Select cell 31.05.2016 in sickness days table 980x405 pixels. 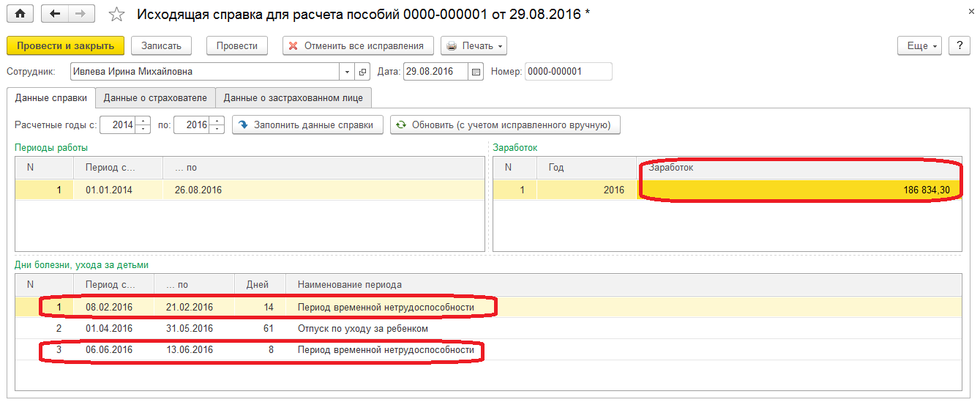tap(194, 328)
